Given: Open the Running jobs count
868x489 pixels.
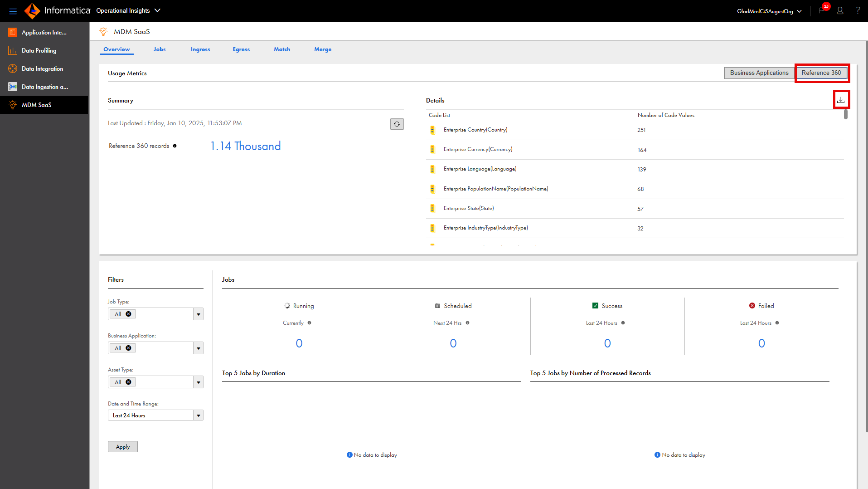Looking at the screenshot, I should 299,343.
